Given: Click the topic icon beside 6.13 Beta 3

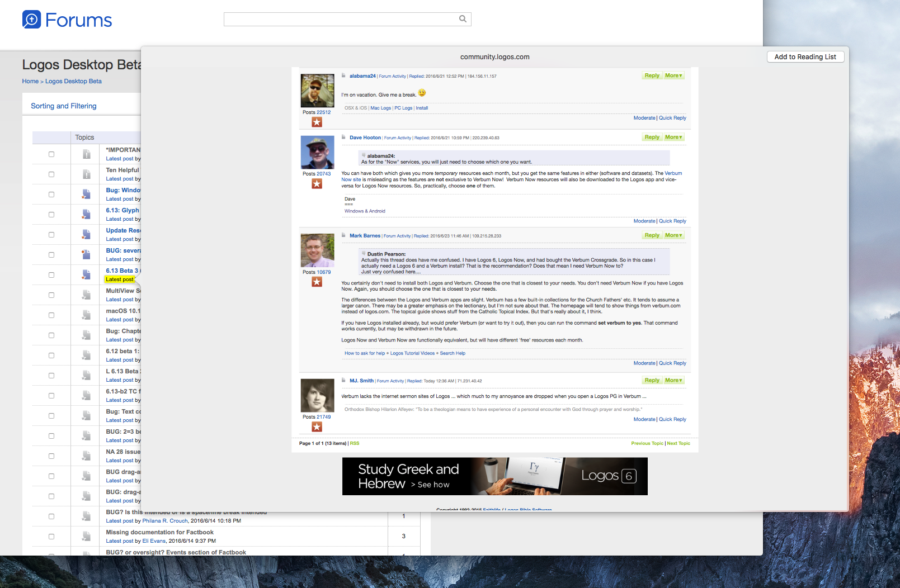Looking at the screenshot, I should pos(86,275).
